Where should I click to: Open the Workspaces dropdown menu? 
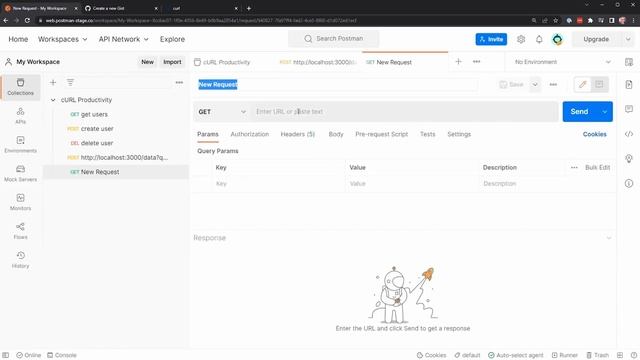pos(62,39)
